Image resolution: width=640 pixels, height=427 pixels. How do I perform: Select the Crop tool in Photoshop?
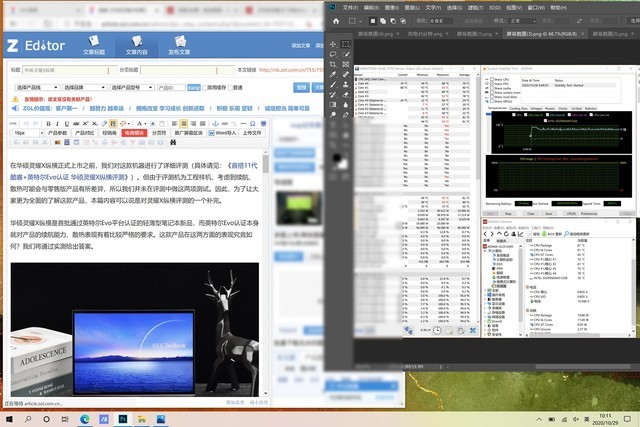pyautogui.click(x=333, y=64)
